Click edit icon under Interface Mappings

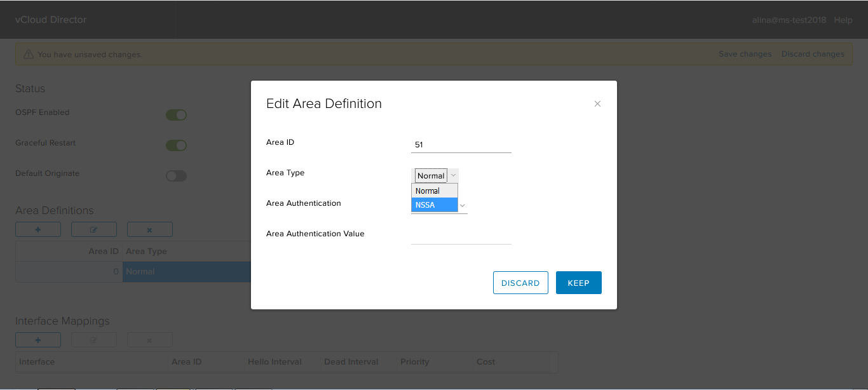[x=94, y=340]
